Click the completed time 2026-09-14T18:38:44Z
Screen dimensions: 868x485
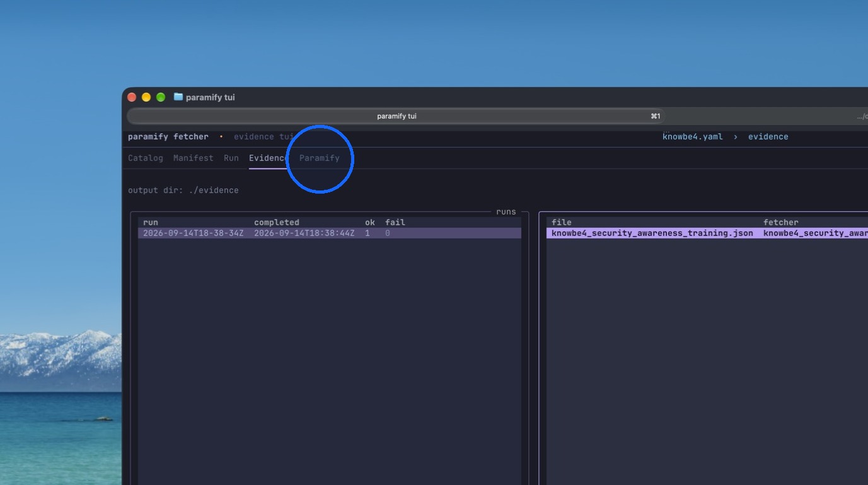tap(304, 233)
